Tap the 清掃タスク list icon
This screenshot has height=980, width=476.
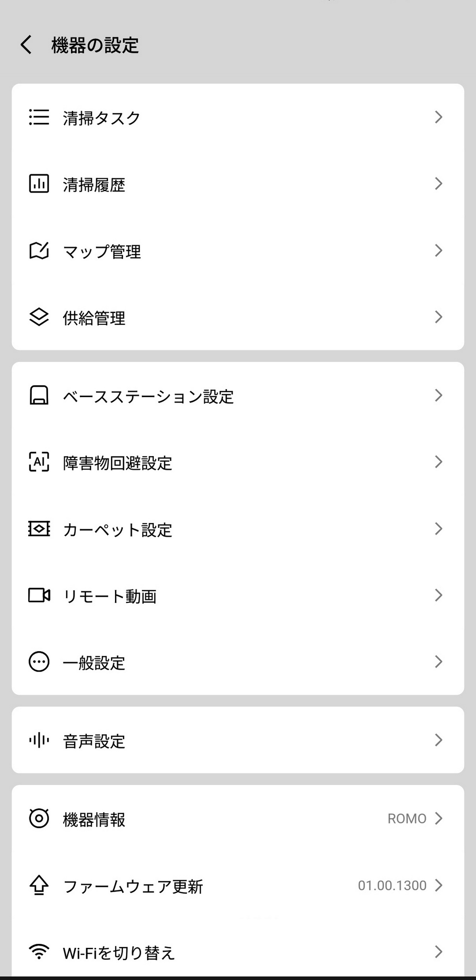(39, 117)
